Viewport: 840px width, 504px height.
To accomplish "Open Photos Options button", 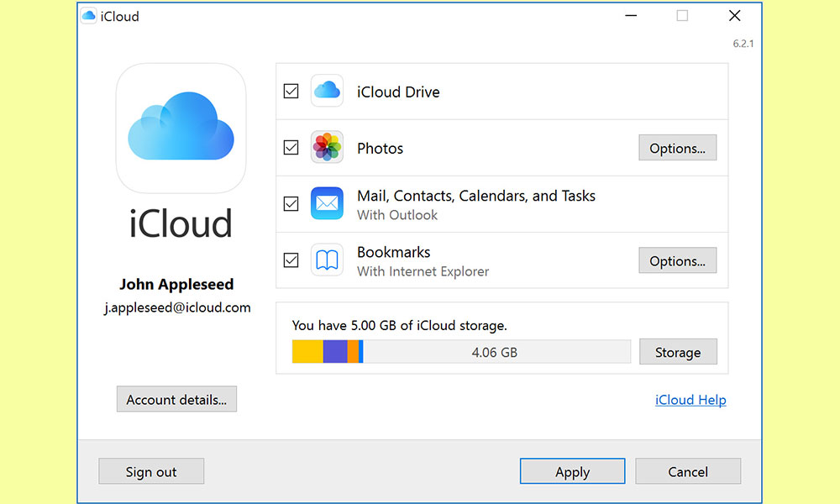I will click(677, 148).
